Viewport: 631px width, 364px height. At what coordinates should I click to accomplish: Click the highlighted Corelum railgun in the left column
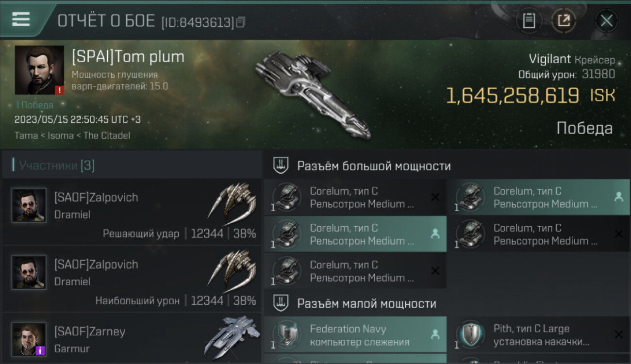(355, 234)
